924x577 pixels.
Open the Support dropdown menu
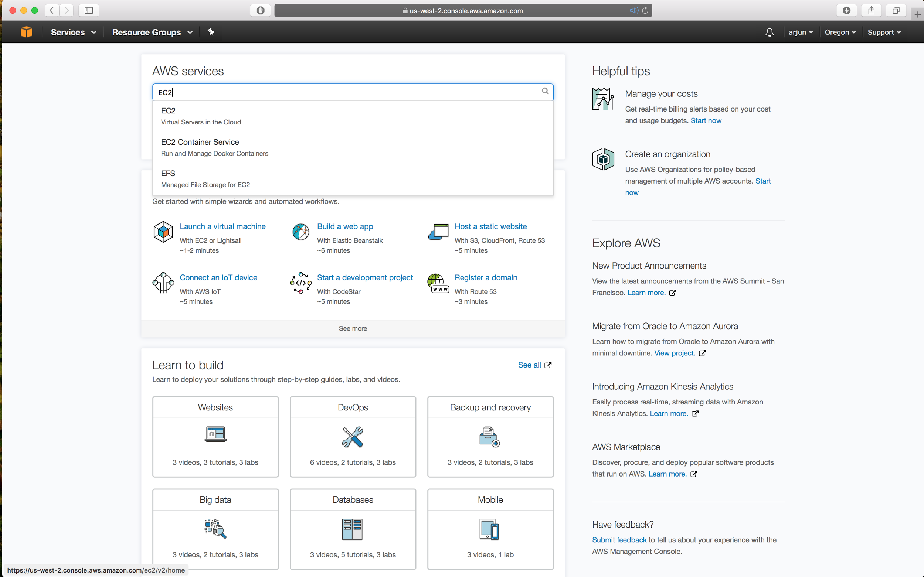(884, 32)
